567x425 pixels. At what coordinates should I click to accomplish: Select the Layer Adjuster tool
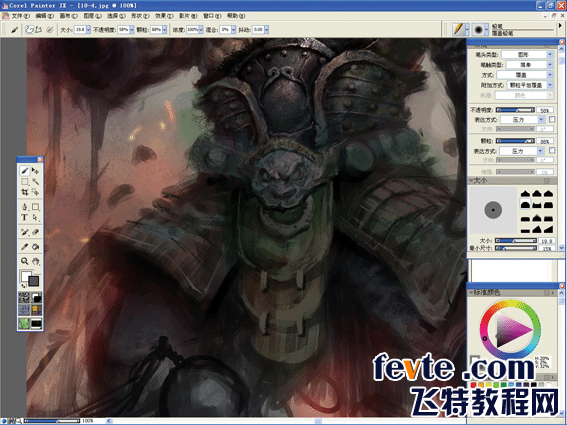[x=35, y=170]
